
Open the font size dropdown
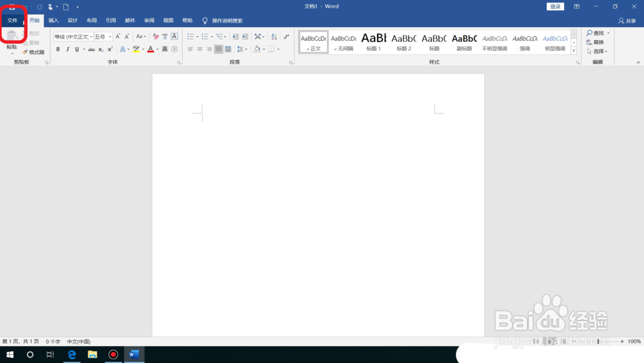(x=109, y=37)
